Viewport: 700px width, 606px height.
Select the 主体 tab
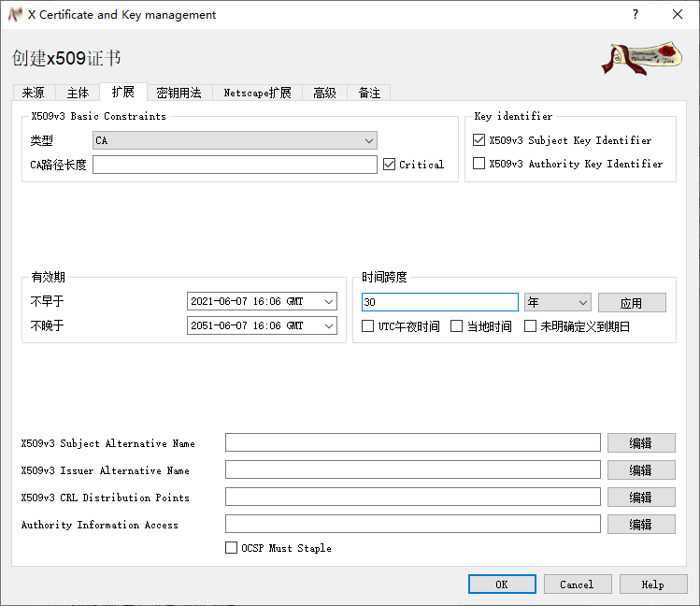(78, 93)
